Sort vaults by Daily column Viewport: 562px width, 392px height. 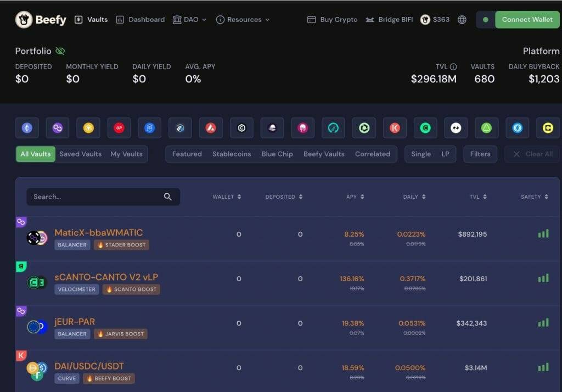(x=414, y=197)
